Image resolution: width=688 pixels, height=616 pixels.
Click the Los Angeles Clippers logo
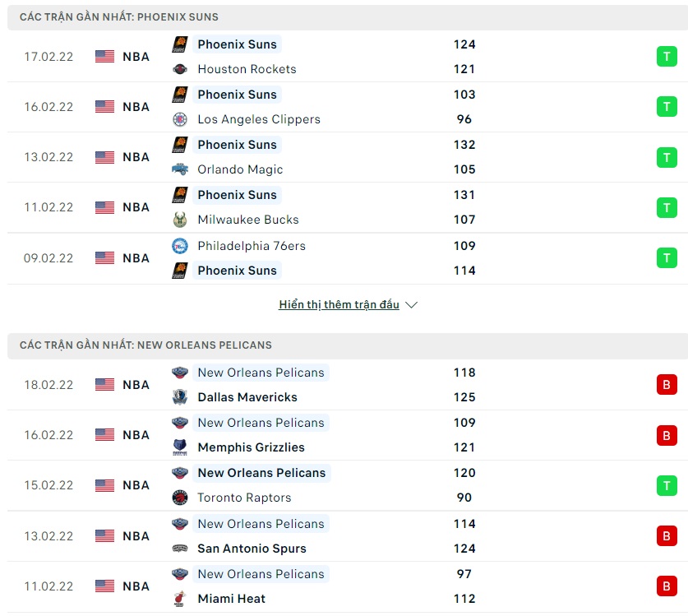click(x=180, y=119)
